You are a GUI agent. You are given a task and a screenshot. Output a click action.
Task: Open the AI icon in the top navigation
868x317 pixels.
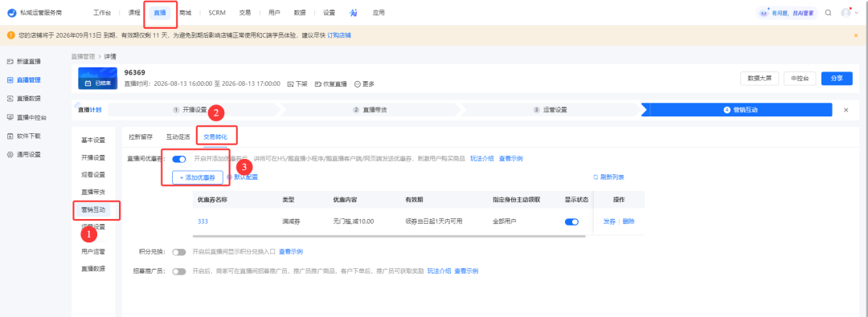[x=353, y=13]
